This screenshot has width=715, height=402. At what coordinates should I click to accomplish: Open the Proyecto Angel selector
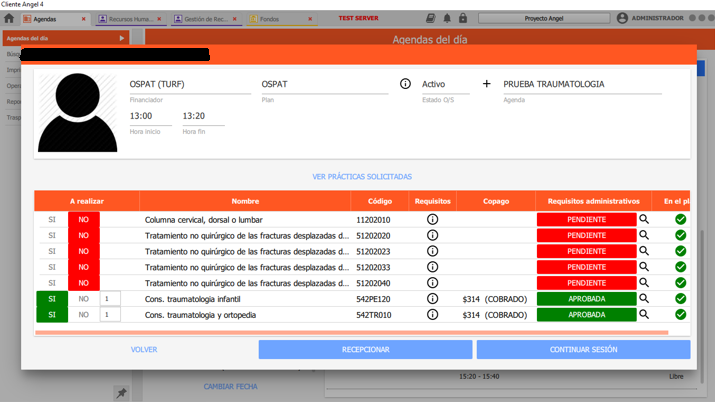click(543, 18)
